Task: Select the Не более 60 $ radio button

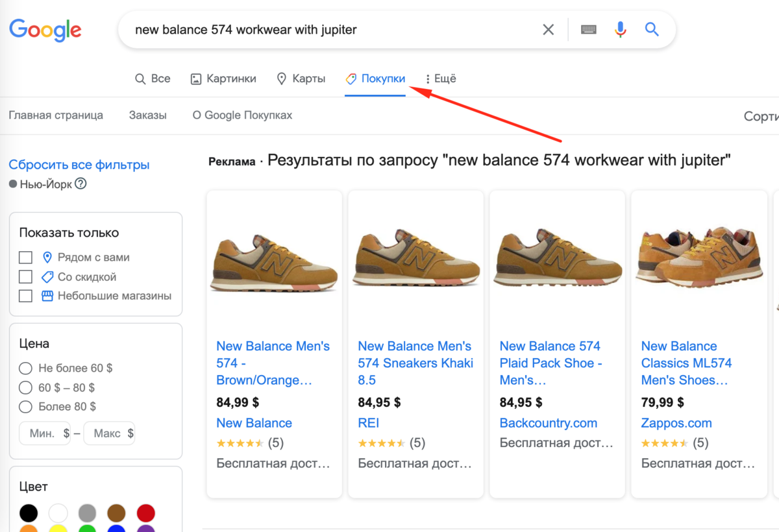Action: click(25, 368)
